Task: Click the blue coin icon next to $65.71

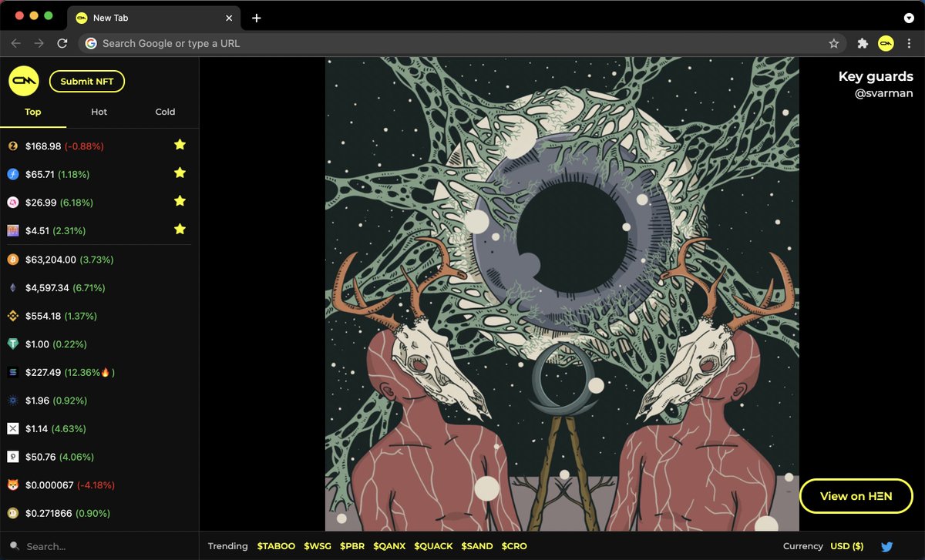Action: 12,174
